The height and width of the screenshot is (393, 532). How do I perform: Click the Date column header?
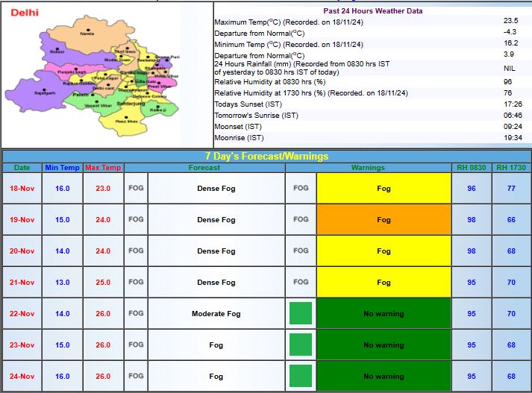22,168
